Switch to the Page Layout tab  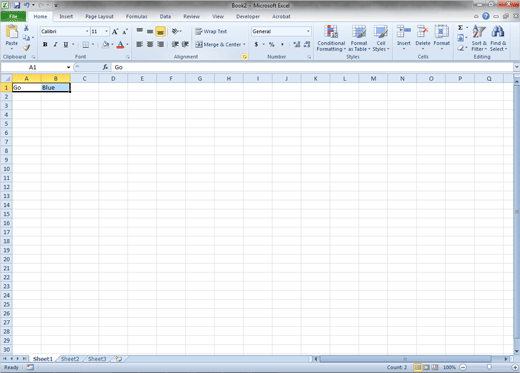coord(99,16)
